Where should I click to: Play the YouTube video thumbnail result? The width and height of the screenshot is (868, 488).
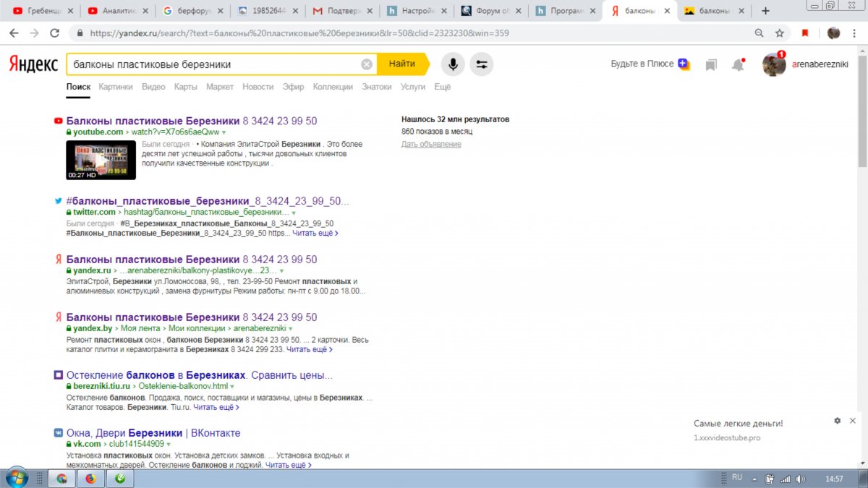tap(101, 160)
